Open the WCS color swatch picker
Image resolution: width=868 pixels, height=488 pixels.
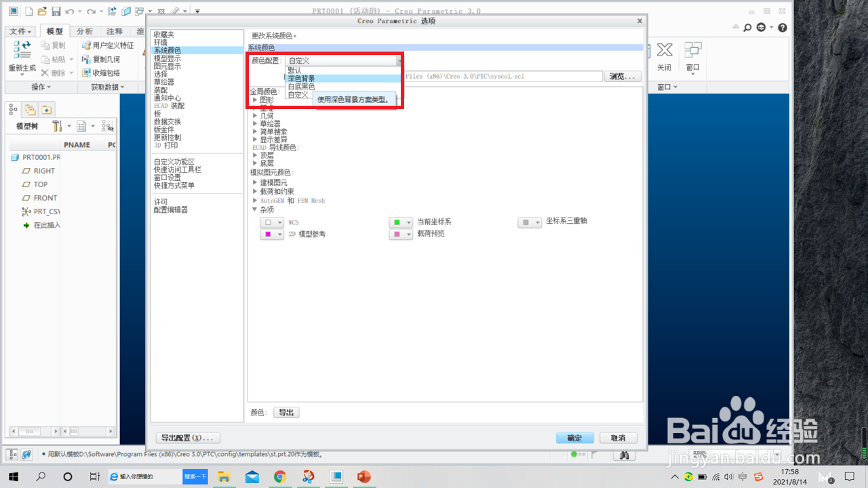pos(272,222)
